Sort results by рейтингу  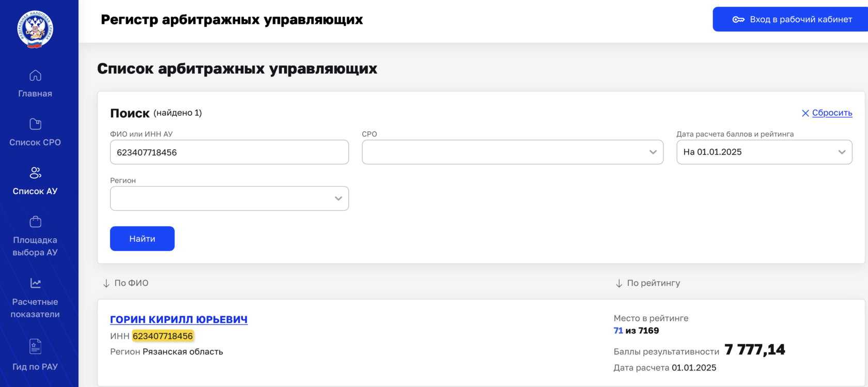pyautogui.click(x=648, y=283)
